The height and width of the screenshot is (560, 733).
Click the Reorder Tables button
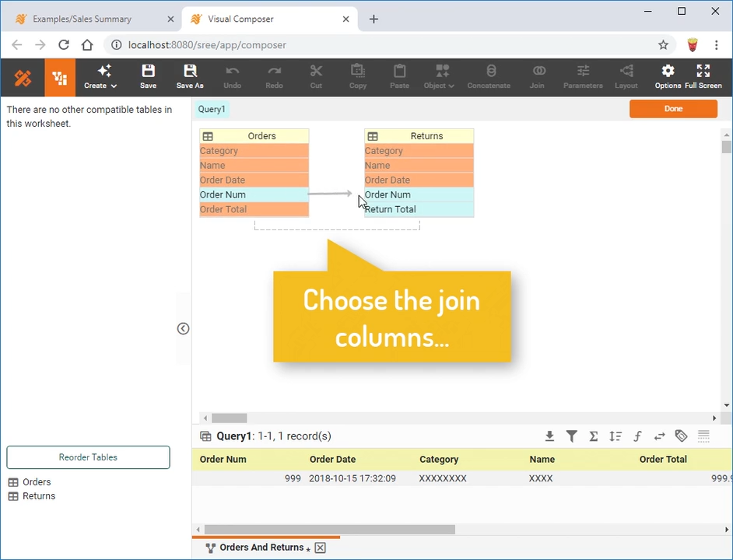88,457
